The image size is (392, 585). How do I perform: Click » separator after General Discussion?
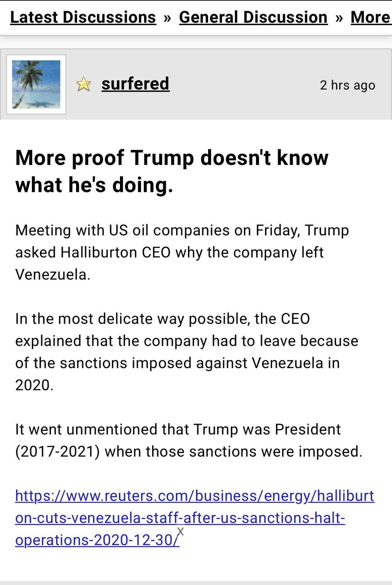tap(339, 18)
